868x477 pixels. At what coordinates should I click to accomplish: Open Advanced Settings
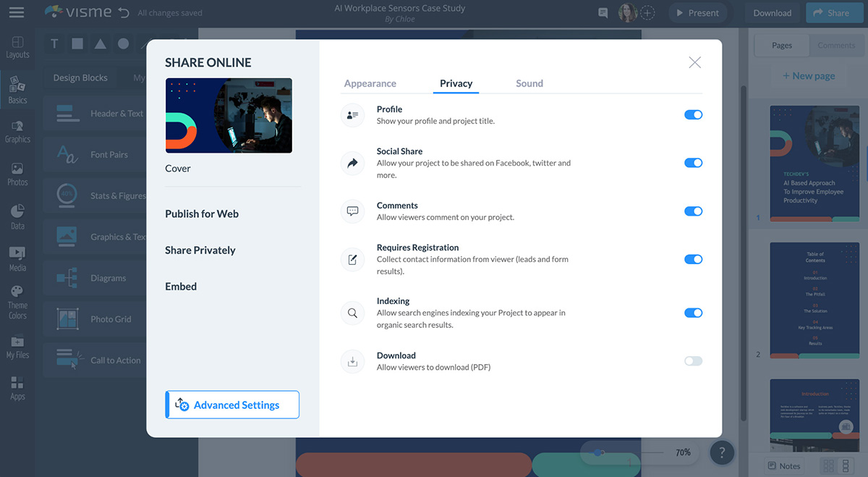pyautogui.click(x=231, y=405)
